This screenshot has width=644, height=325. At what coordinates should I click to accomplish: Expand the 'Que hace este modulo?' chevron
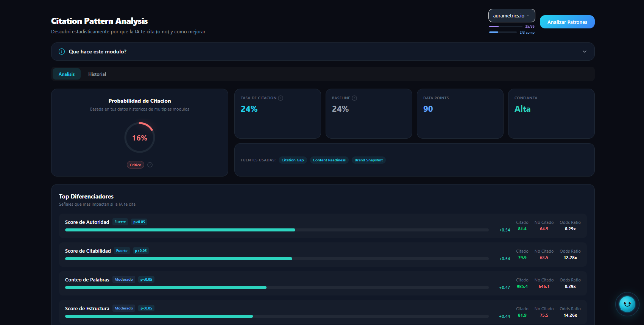click(x=584, y=52)
